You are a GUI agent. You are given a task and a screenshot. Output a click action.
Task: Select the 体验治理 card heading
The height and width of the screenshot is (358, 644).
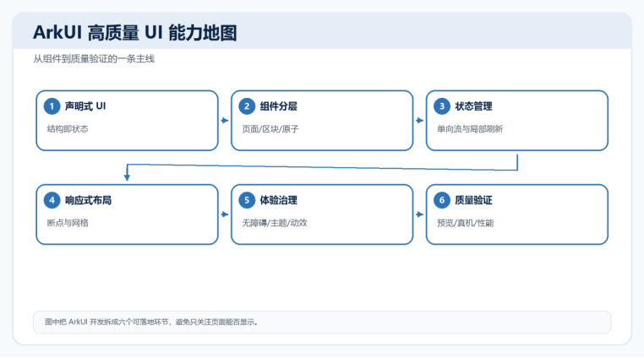(x=278, y=200)
